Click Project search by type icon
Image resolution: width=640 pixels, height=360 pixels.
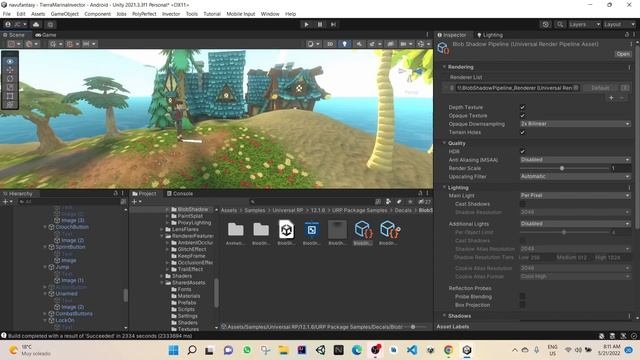tap(388, 202)
